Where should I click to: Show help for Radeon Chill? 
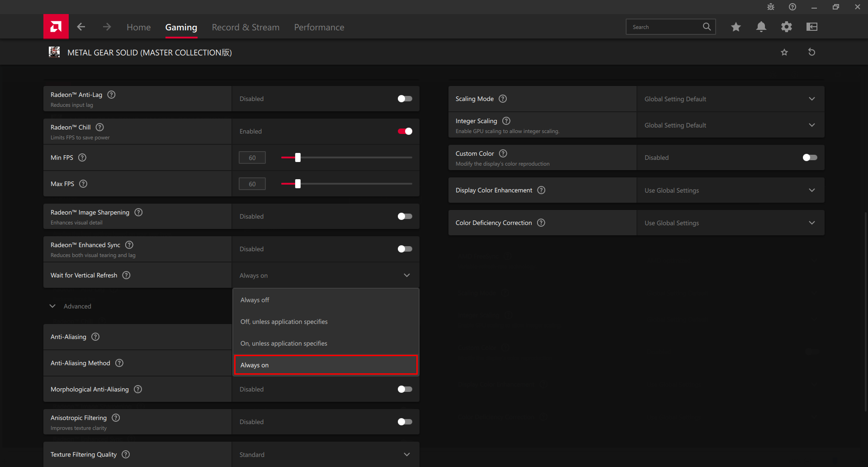[100, 127]
